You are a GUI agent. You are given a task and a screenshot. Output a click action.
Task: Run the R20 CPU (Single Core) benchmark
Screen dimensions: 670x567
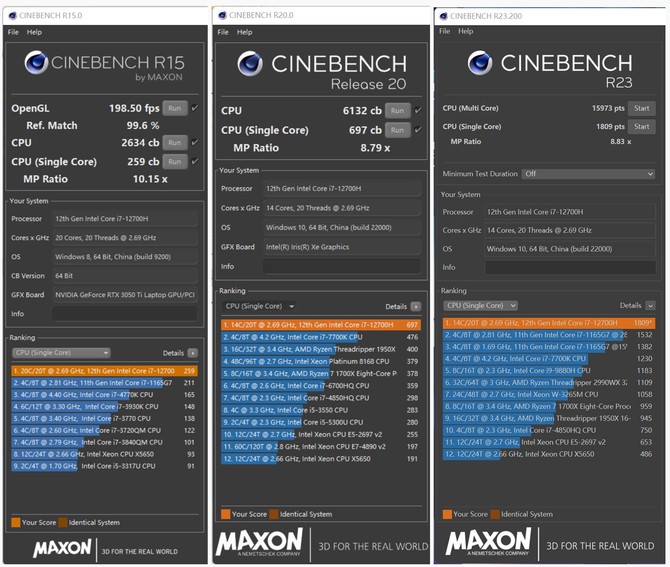pos(398,130)
